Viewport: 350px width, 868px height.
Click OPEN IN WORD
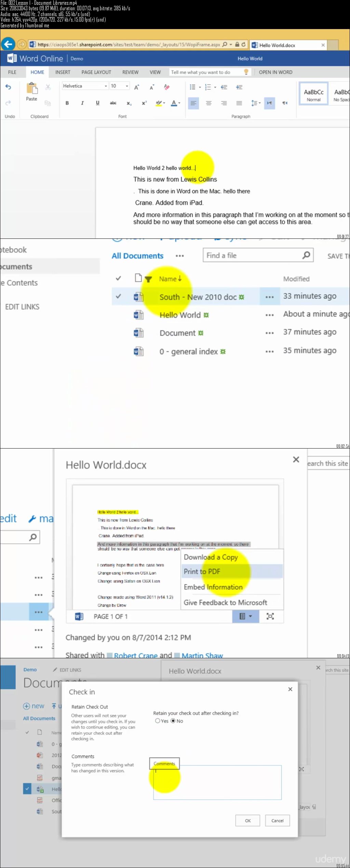pos(275,72)
